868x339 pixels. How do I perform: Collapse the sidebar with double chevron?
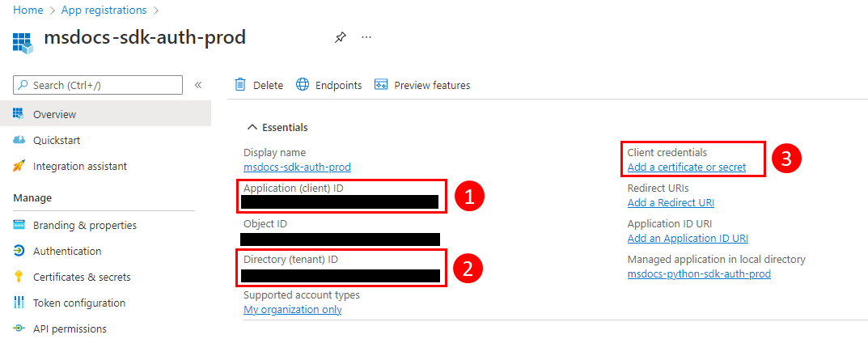[198, 85]
